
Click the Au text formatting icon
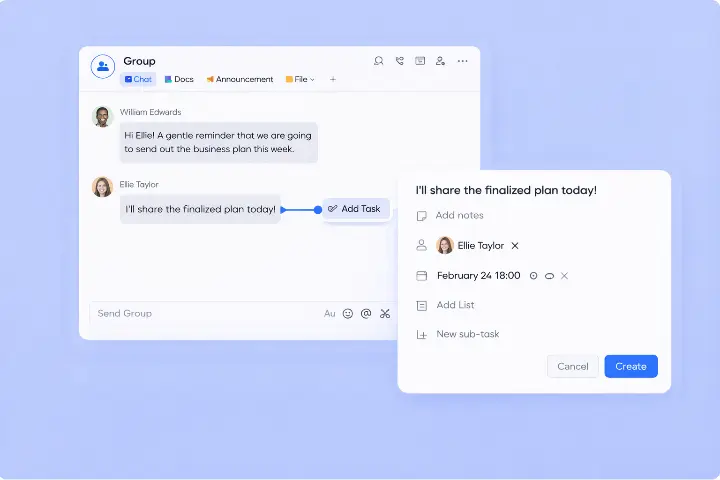[x=330, y=314]
